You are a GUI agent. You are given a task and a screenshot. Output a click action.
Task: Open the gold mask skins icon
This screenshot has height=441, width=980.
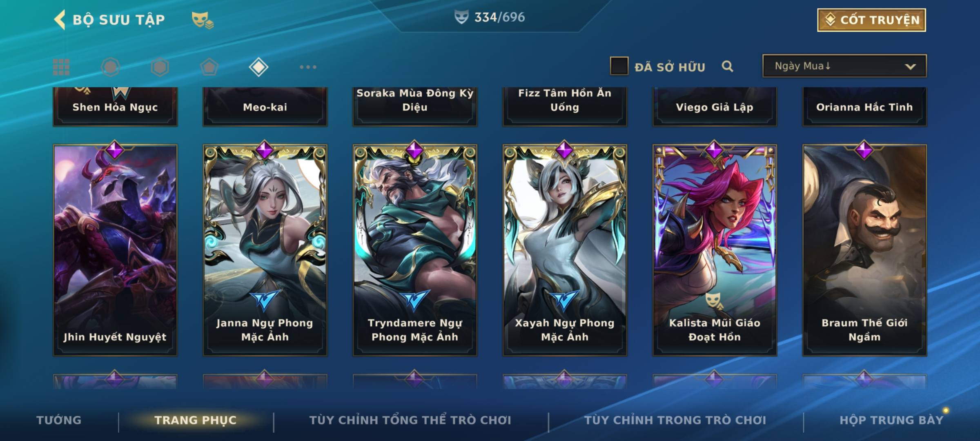pos(203,20)
